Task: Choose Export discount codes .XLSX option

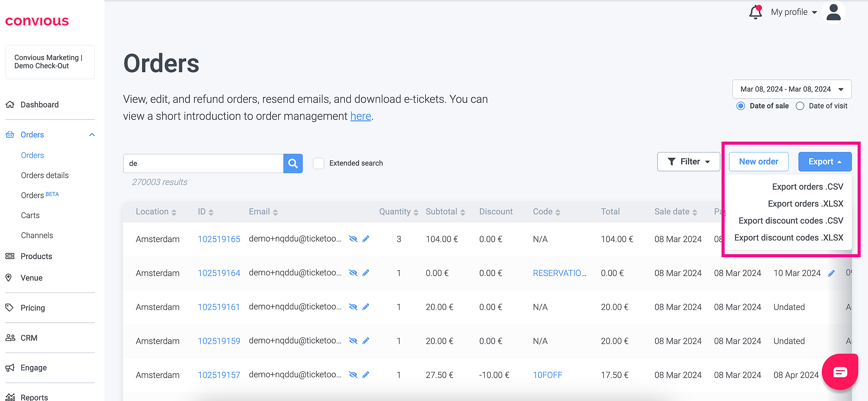Action: (788, 238)
